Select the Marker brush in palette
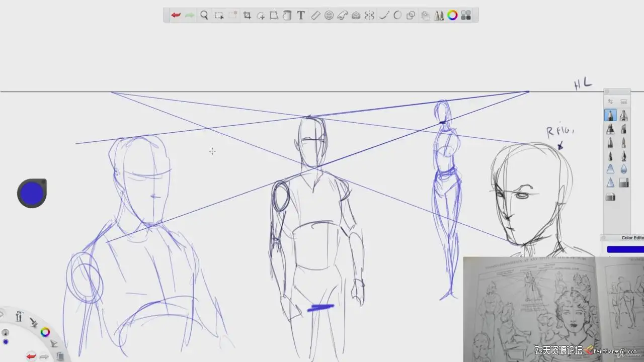This screenshot has width=644, height=362. (610, 129)
